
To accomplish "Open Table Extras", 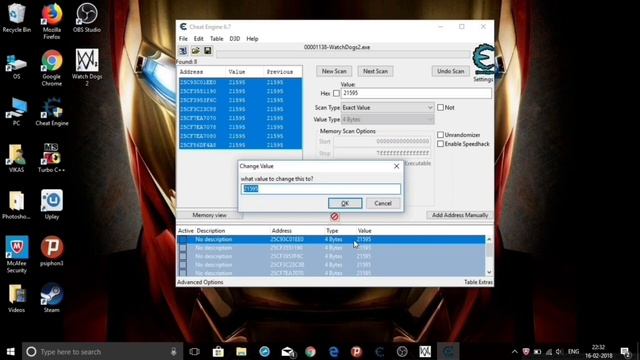I will (478, 282).
